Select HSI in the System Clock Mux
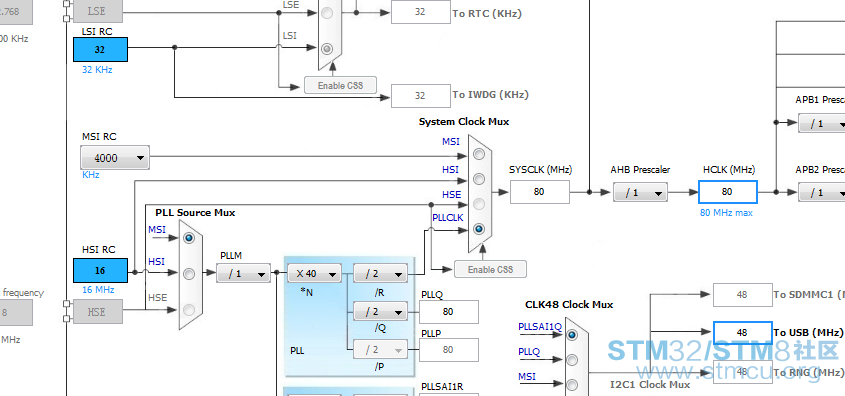 pos(479,179)
